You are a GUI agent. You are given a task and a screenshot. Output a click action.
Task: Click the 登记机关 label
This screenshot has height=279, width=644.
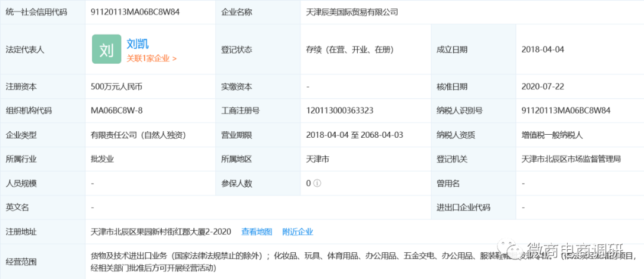pos(452,159)
